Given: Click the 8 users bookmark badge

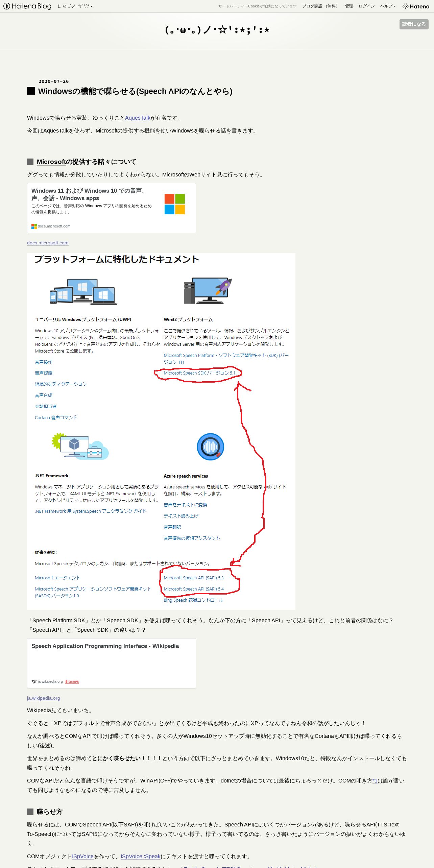Looking at the screenshot, I should coord(72,681).
